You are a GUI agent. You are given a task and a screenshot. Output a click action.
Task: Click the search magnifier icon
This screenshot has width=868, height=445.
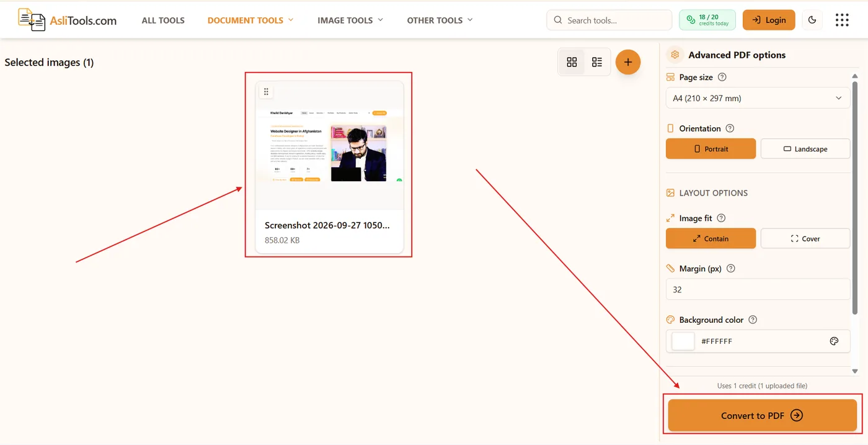pyautogui.click(x=558, y=20)
